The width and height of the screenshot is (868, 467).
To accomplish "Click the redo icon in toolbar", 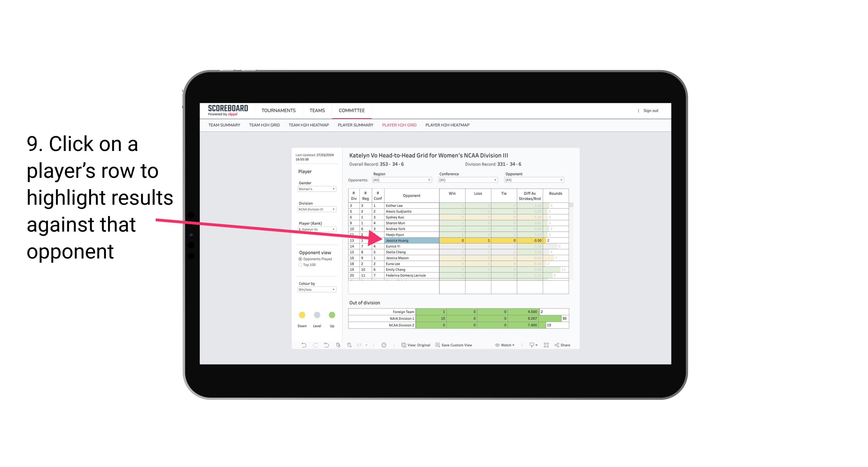I will (315, 346).
